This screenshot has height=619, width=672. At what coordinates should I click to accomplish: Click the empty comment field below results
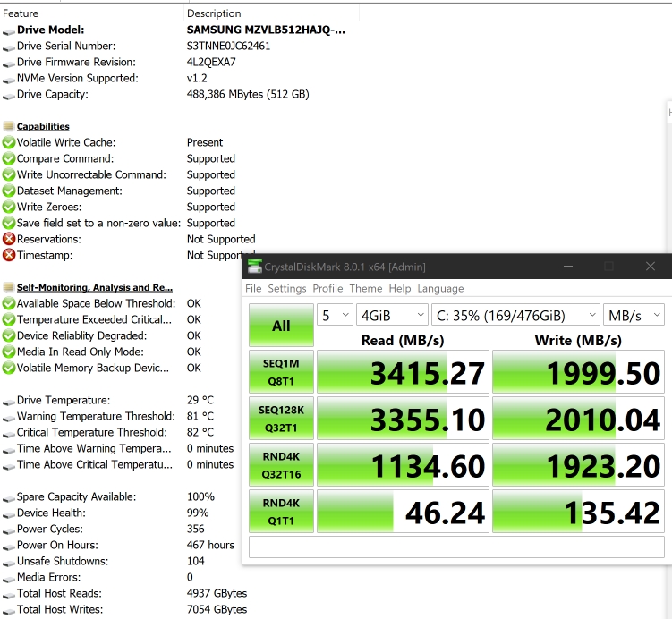456,547
